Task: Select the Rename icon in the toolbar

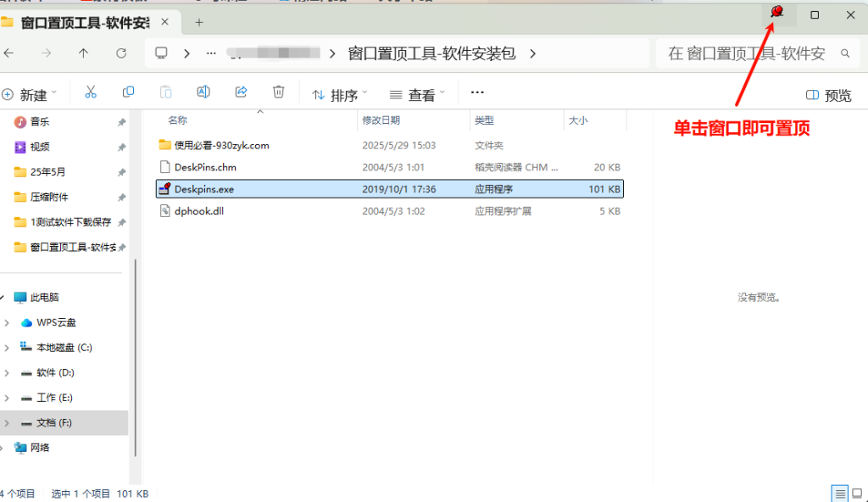Action: (x=203, y=92)
